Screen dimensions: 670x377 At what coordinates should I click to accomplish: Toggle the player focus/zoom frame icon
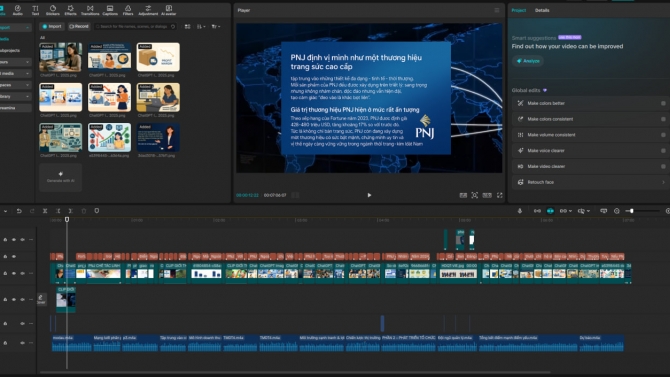(475, 195)
